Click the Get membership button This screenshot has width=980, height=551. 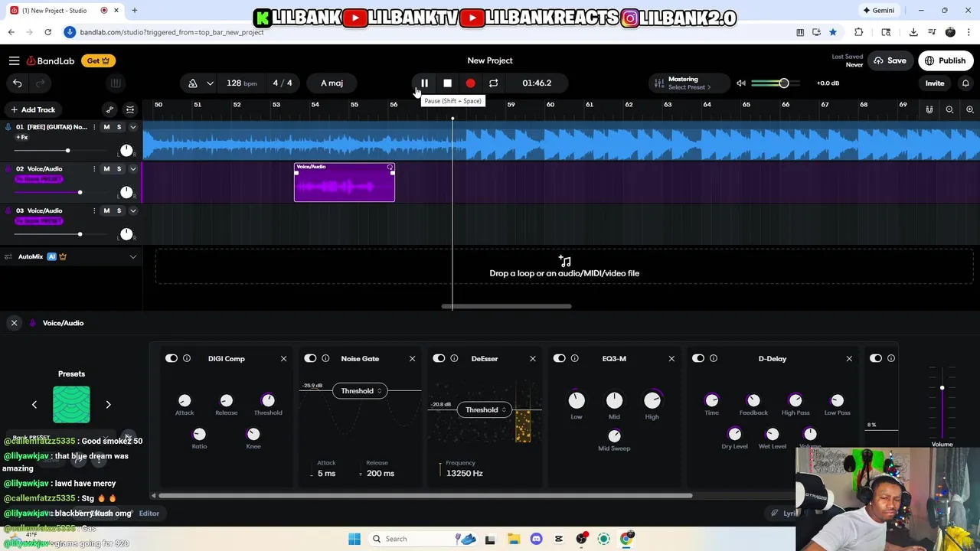[x=97, y=60]
